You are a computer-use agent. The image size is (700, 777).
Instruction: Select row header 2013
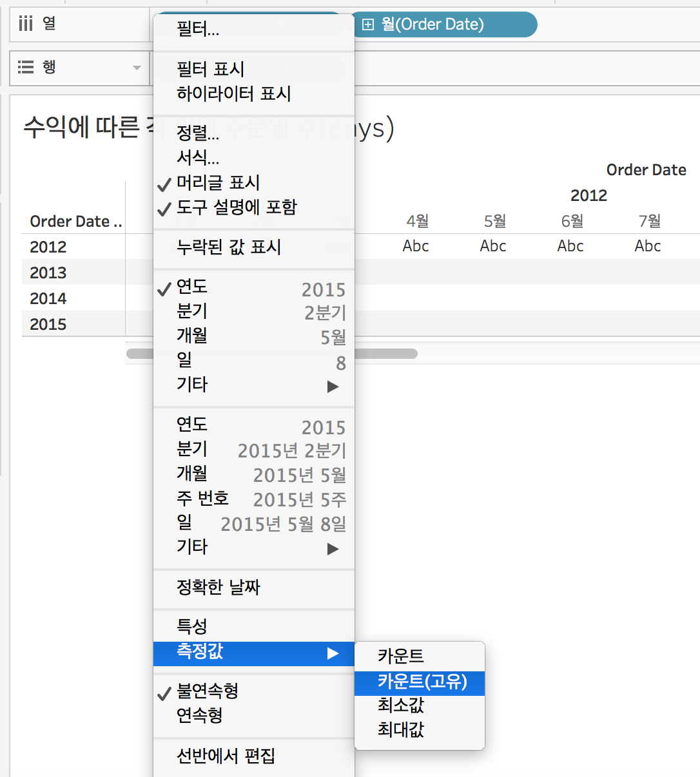click(48, 273)
